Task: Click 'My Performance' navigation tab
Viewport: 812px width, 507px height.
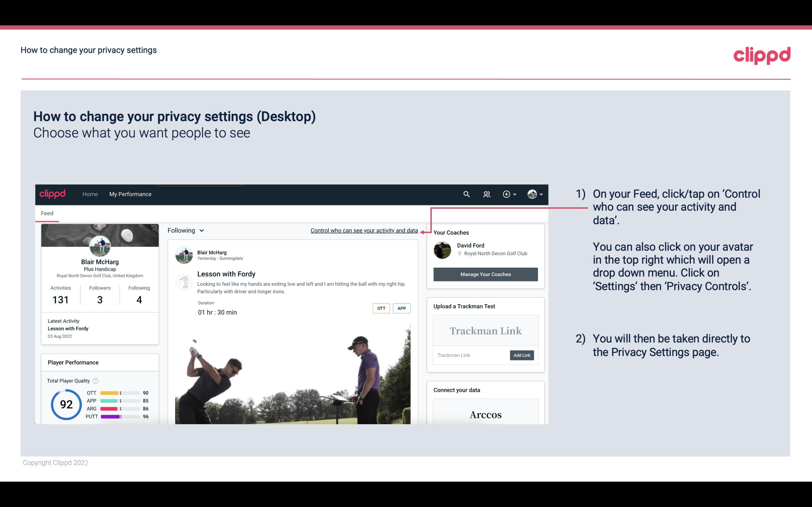Action: pos(130,194)
